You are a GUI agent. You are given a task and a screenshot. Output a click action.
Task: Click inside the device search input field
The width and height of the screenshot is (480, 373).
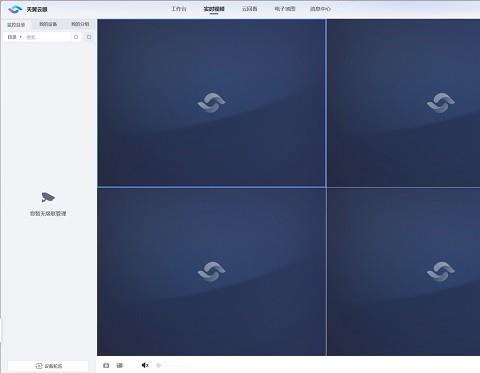pyautogui.click(x=48, y=37)
